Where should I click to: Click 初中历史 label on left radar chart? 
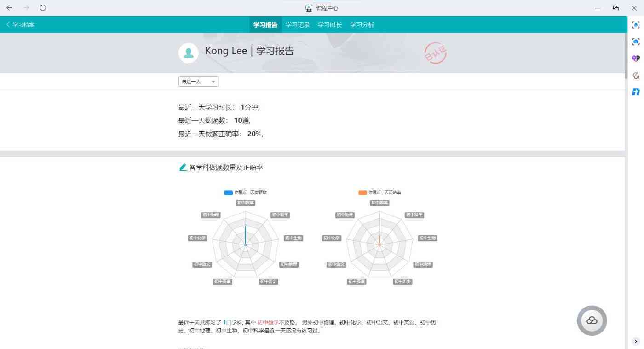269,281
